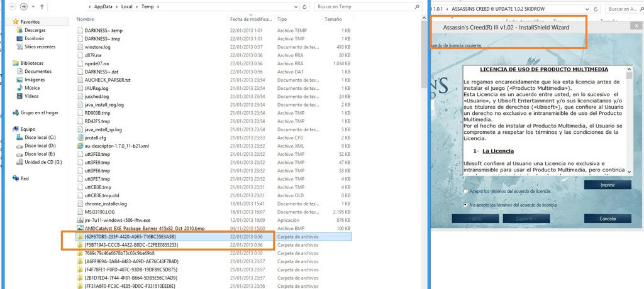The image size is (644, 289).
Task: Click the Imprimir button in installer
Action: [x=608, y=185]
